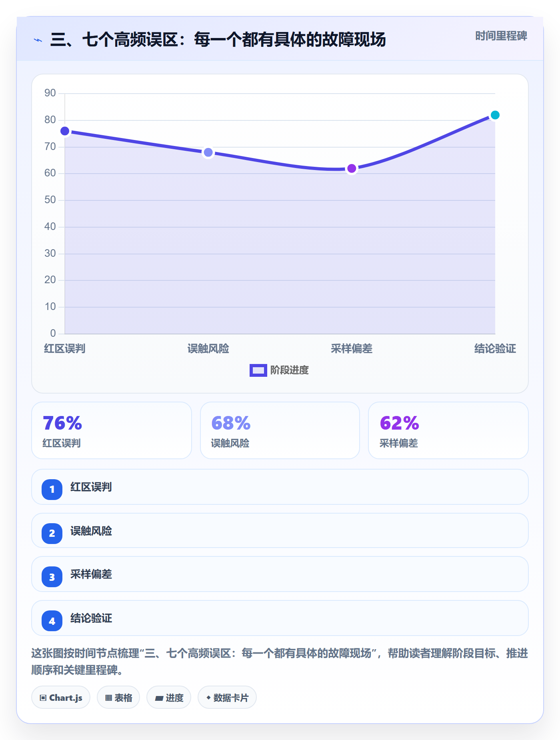
Task: Click the 进度 tag
Action: pos(169,698)
